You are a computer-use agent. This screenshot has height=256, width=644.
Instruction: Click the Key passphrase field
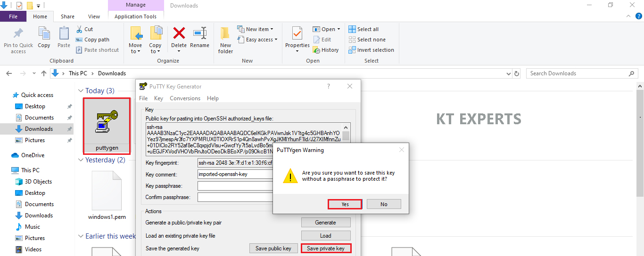click(236, 186)
